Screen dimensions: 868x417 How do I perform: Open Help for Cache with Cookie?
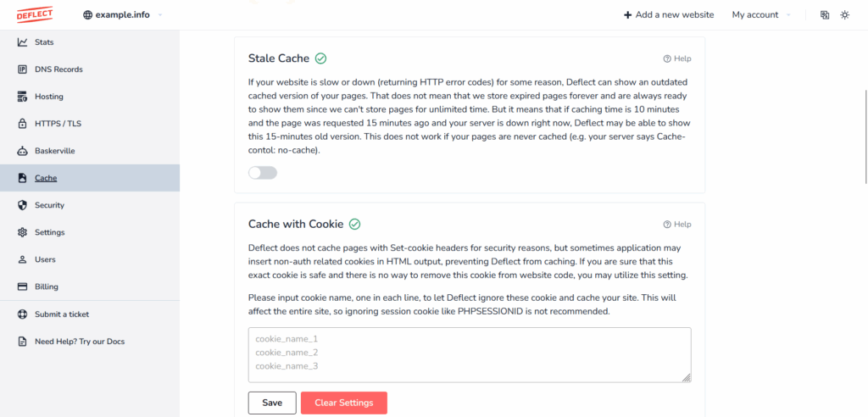coord(677,225)
